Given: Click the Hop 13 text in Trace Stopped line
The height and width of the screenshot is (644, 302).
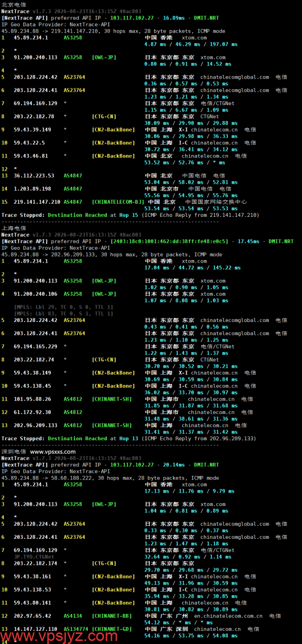Looking at the screenshot, I should 127,439.
